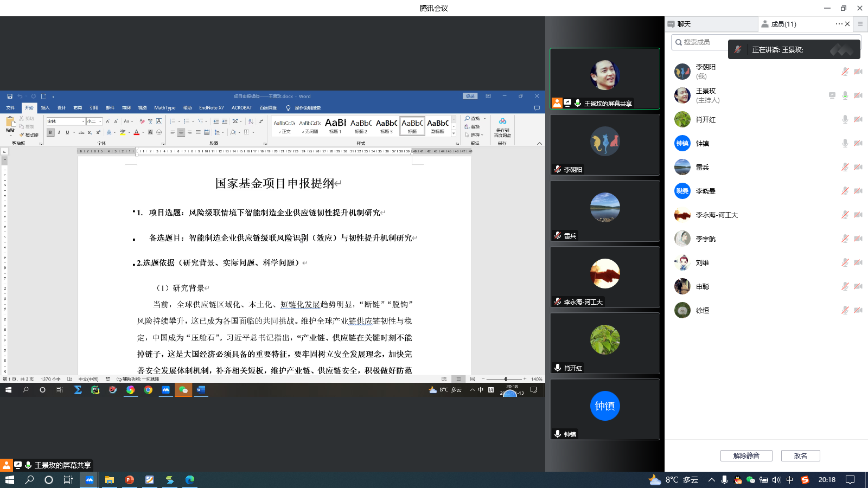Expand the Windows system tray hidden icons arrow
This screenshot has width=868, height=488.
point(711,480)
